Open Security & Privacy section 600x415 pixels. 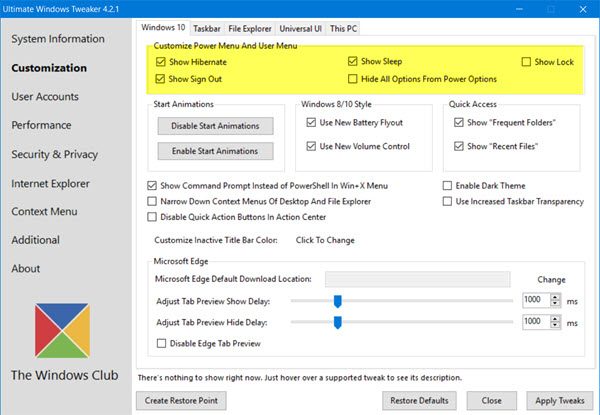[x=54, y=154]
